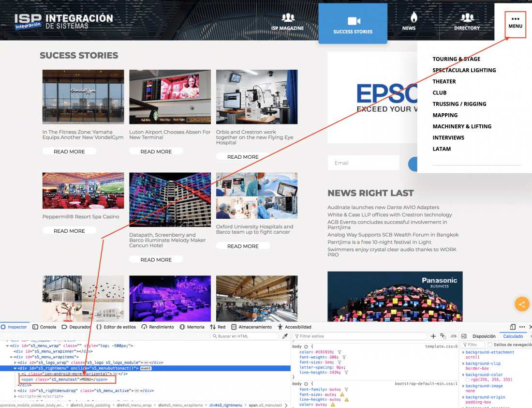Expand computed background-clip property

pos(463,363)
